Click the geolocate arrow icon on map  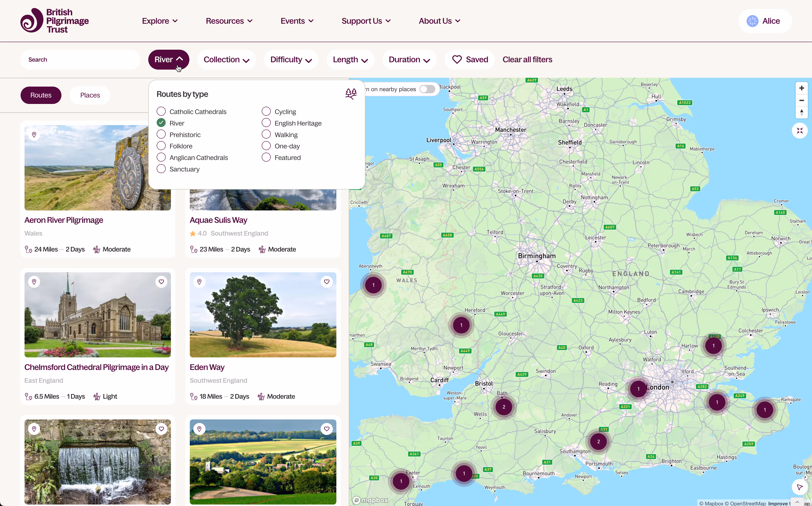tap(800, 487)
